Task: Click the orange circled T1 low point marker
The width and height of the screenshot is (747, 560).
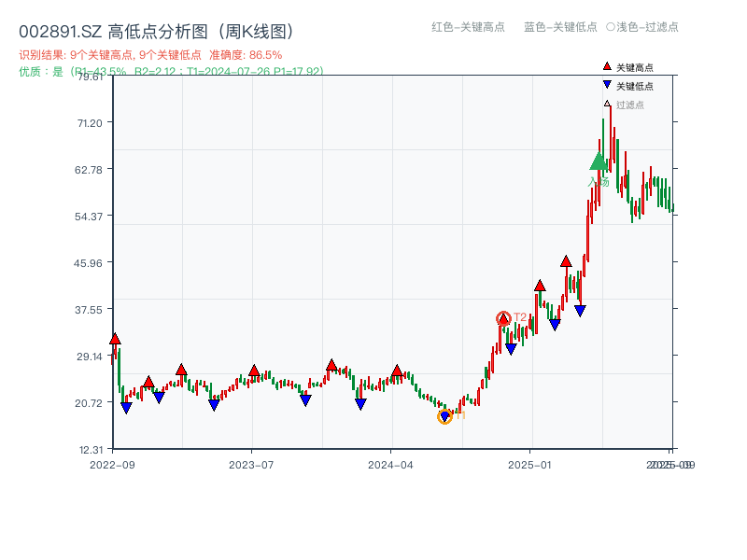Action: 445,415
